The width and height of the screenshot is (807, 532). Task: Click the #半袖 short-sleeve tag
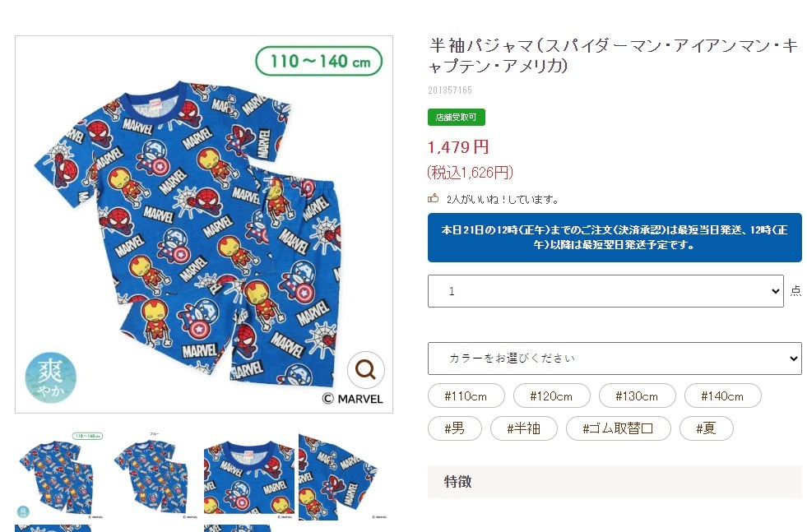point(524,428)
